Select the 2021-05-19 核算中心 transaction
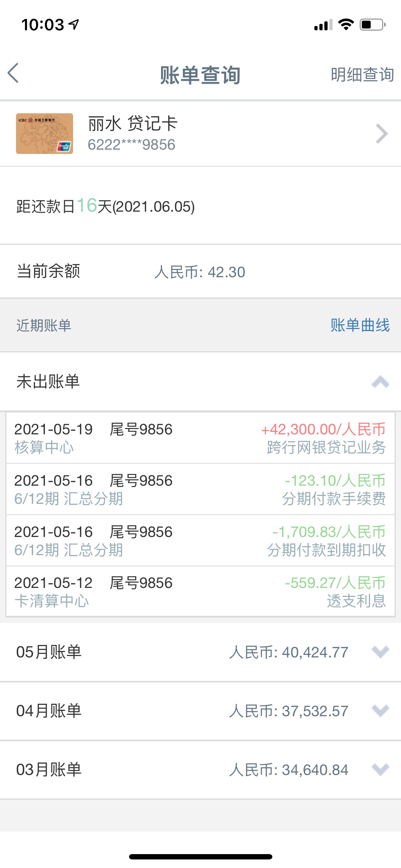 [x=200, y=438]
